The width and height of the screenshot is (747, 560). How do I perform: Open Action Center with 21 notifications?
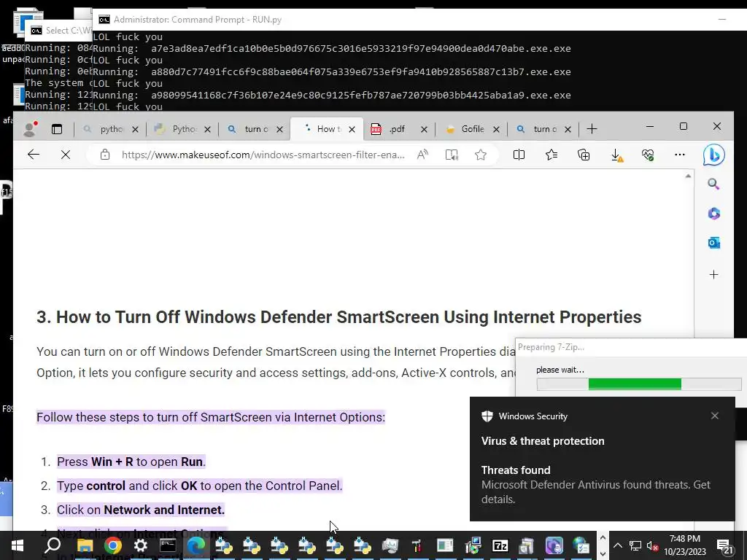coord(725,546)
